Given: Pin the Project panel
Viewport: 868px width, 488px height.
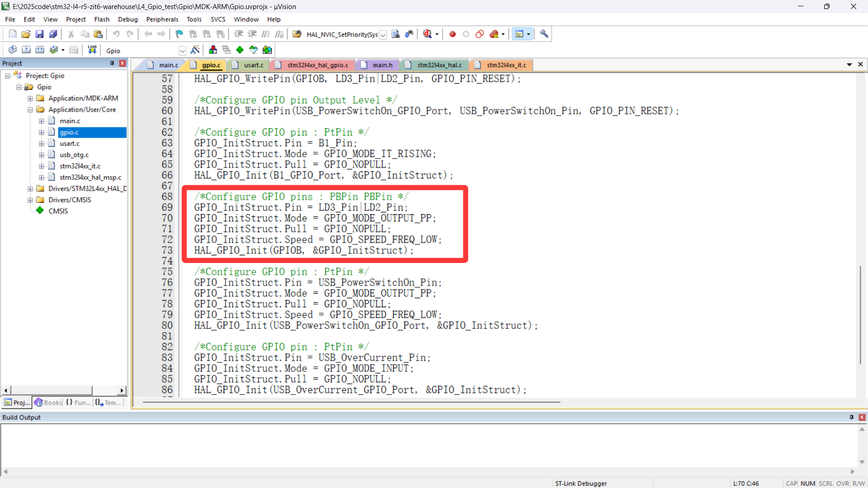Looking at the screenshot, I should coord(112,63).
